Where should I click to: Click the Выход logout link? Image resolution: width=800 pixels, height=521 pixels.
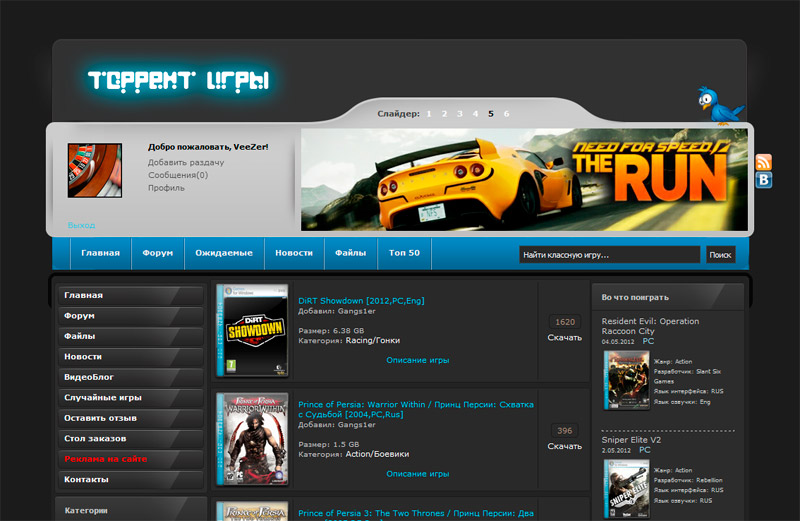(82, 225)
